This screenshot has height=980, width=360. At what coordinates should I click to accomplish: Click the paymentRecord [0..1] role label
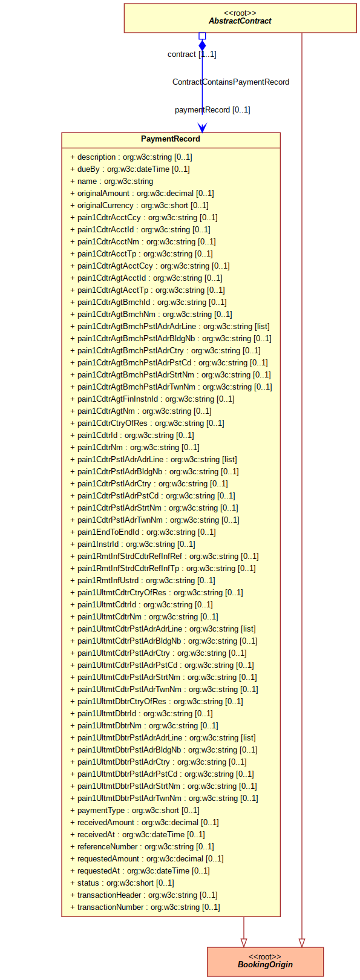coord(212,110)
